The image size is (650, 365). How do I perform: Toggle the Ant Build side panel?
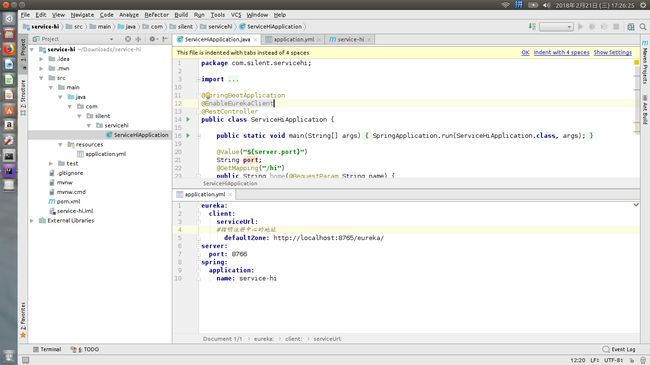pyautogui.click(x=645, y=110)
